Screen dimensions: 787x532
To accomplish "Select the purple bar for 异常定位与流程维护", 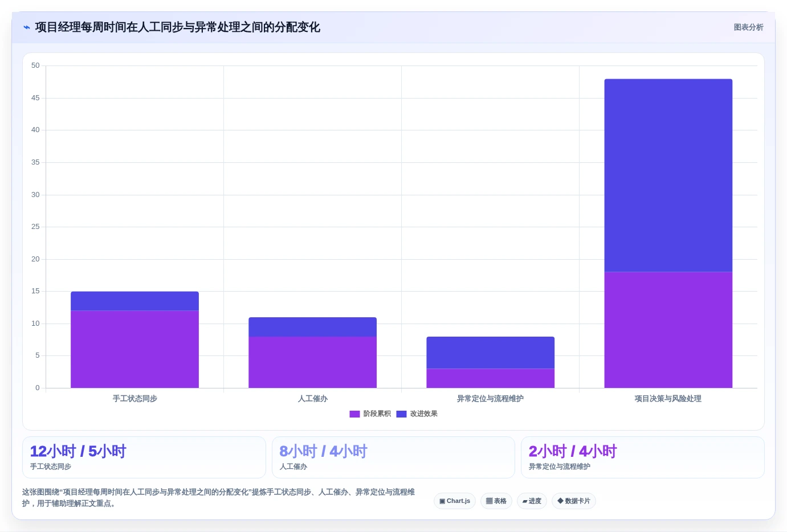I will [490, 378].
